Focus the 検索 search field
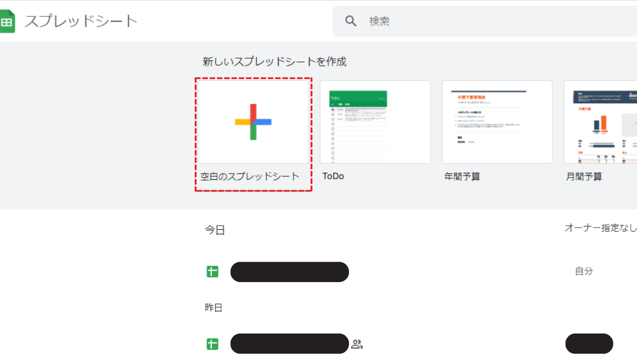The image size is (637, 364). click(485, 21)
